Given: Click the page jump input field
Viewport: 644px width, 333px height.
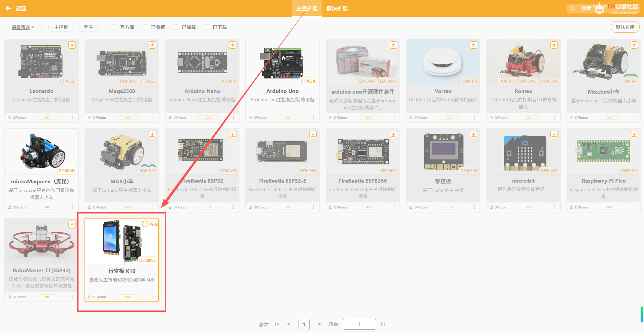Looking at the screenshot, I should pos(359,324).
